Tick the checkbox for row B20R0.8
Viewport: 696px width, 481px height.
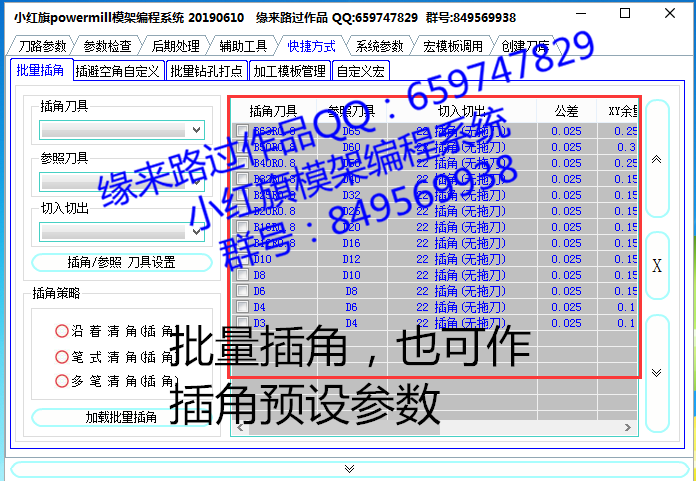pos(242,211)
